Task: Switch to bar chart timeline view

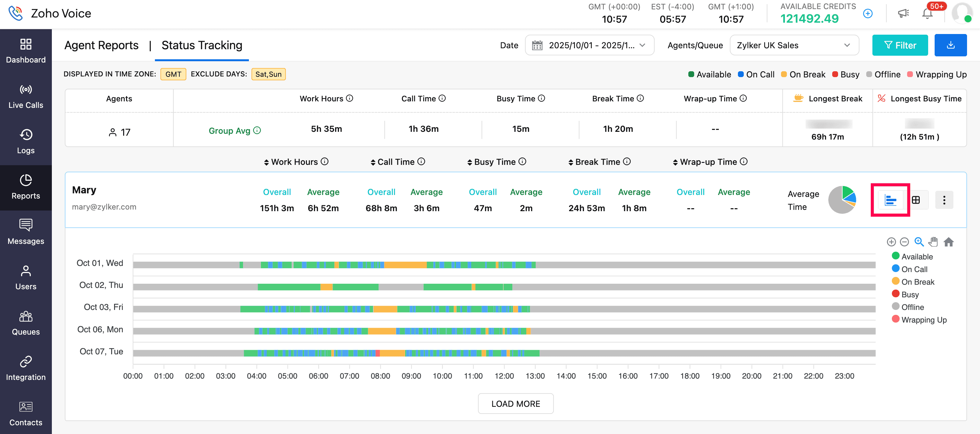Action: point(890,200)
